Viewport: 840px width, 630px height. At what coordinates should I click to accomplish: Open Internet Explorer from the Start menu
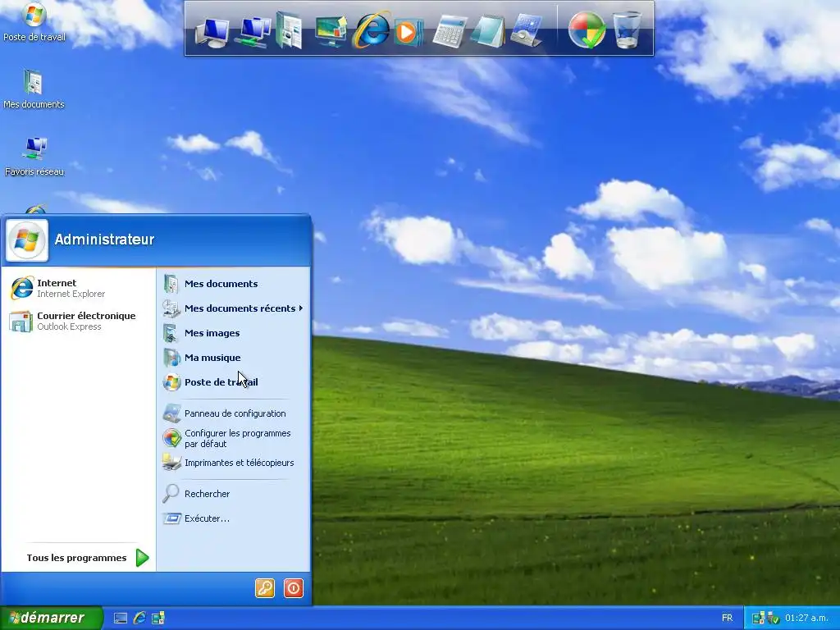79,288
